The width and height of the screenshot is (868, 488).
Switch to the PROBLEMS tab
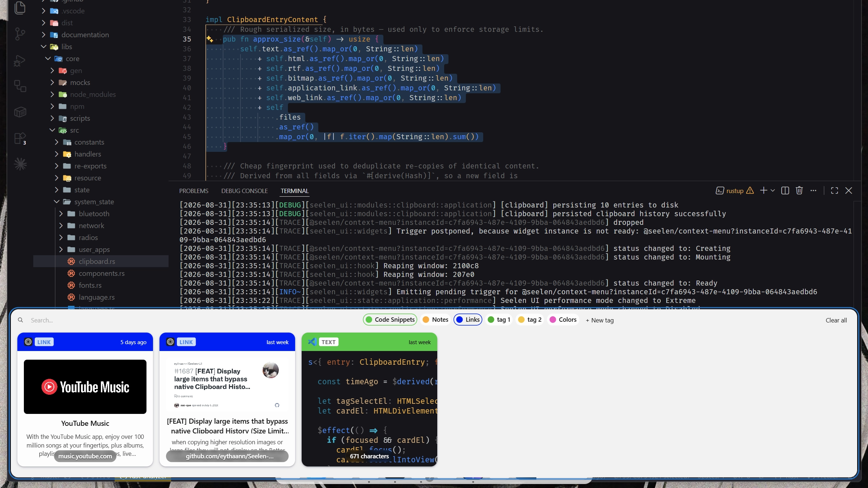[194, 191]
